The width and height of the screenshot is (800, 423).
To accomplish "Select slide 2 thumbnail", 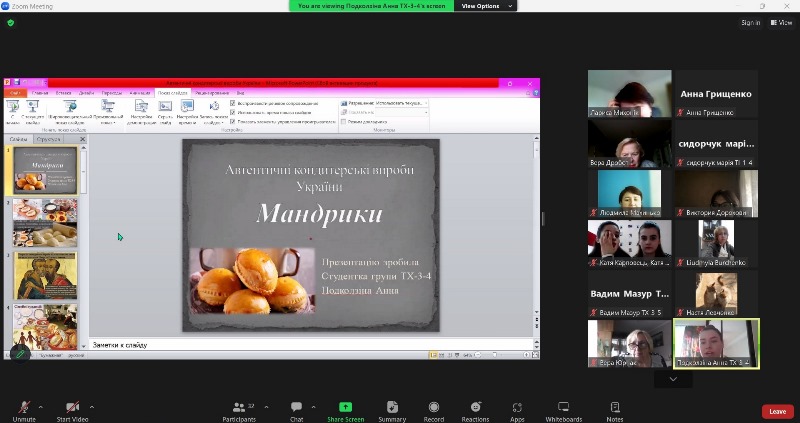I will [45, 223].
